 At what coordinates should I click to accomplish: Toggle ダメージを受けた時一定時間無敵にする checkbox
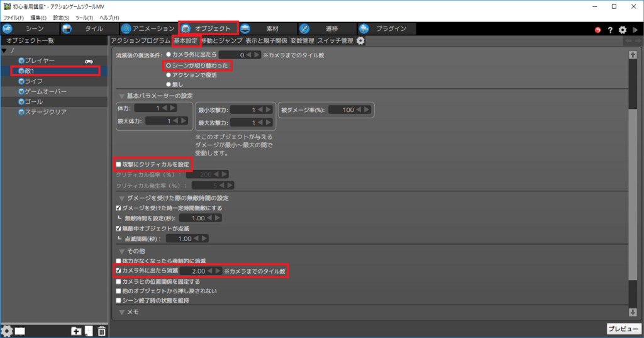point(119,208)
